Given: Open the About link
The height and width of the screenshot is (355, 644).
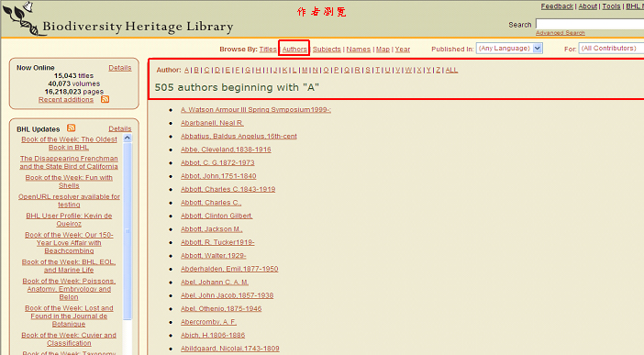Looking at the screenshot, I should (x=588, y=6).
